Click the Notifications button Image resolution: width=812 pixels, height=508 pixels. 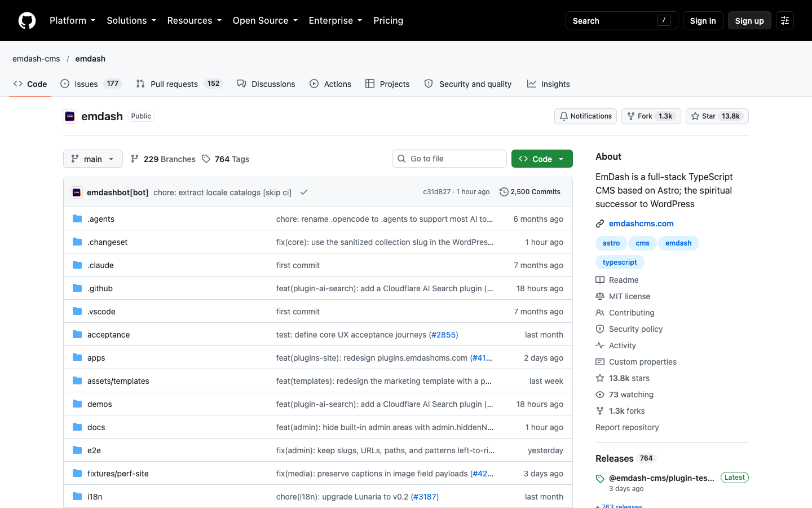pyautogui.click(x=585, y=116)
